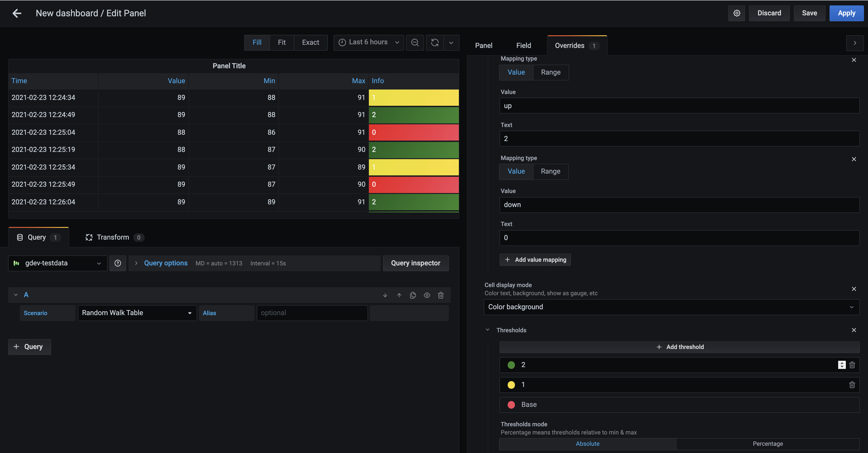Open dashboard settings gear icon
Image resolution: width=868 pixels, height=453 pixels.
(x=737, y=13)
